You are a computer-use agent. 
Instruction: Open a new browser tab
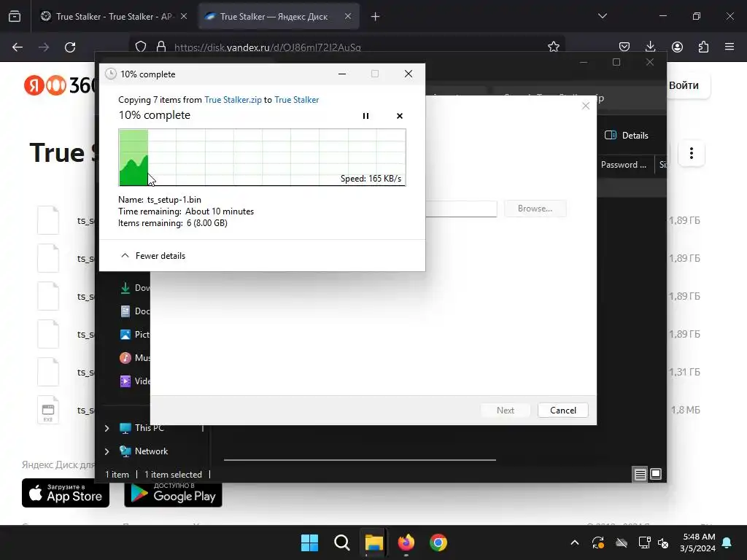pos(376,17)
